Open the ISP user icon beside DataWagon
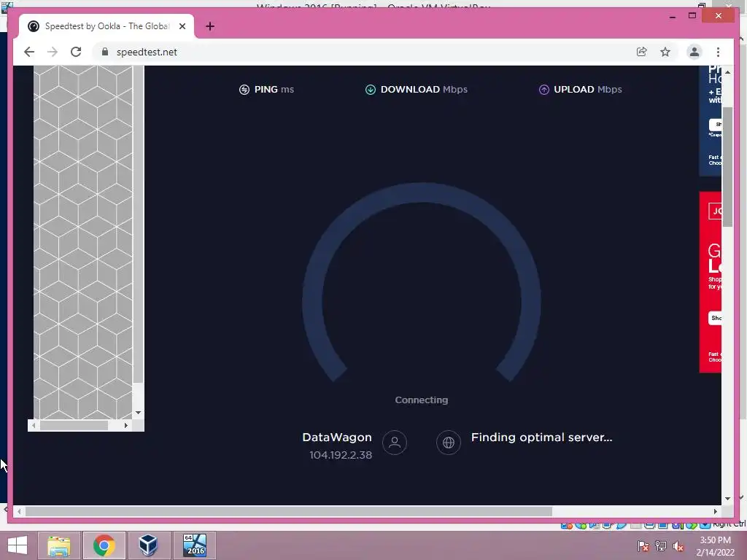The width and height of the screenshot is (747, 560). [x=395, y=443]
